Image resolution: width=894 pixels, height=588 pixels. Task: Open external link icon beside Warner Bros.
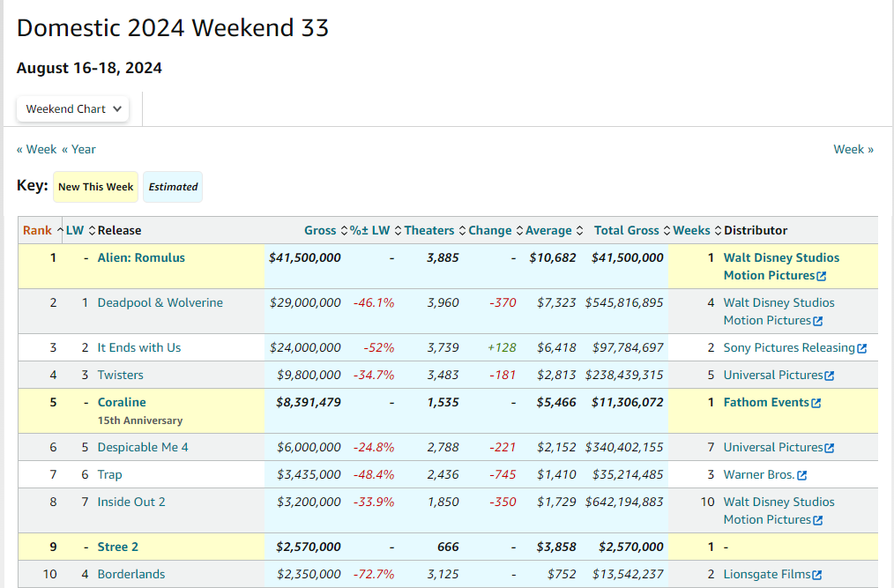click(802, 476)
